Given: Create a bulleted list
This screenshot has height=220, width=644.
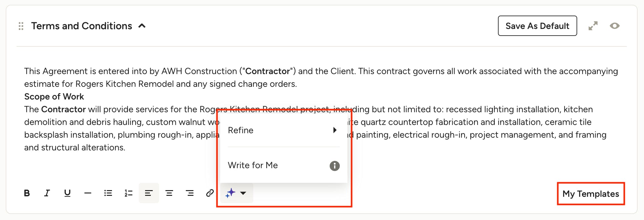Looking at the screenshot, I should (108, 193).
